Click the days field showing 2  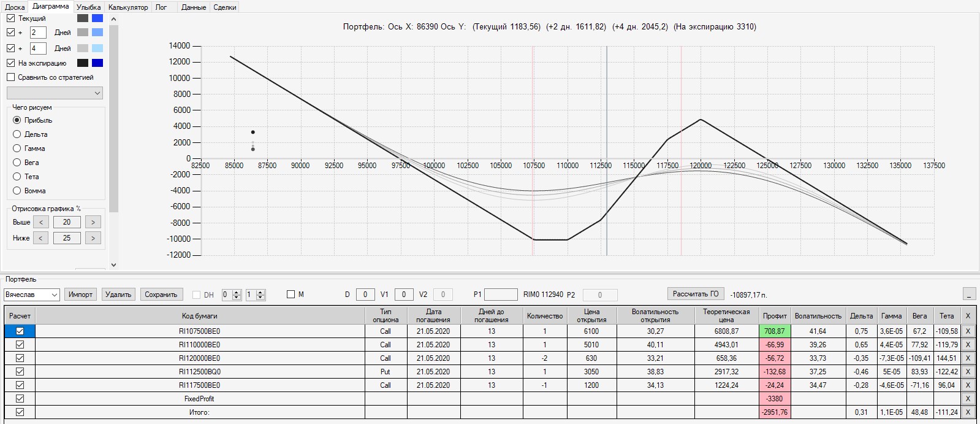point(38,33)
